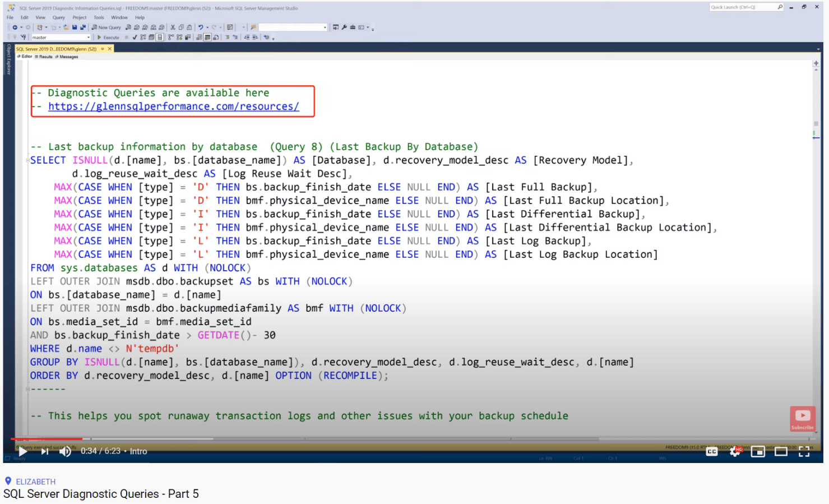Execute the current query
This screenshot has height=504, width=829.
[108, 38]
